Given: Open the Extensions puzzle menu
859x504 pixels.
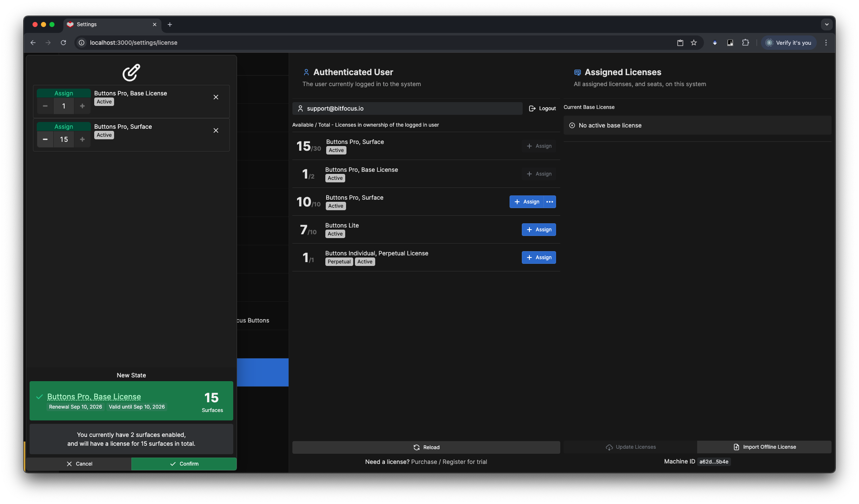Looking at the screenshot, I should tap(745, 43).
